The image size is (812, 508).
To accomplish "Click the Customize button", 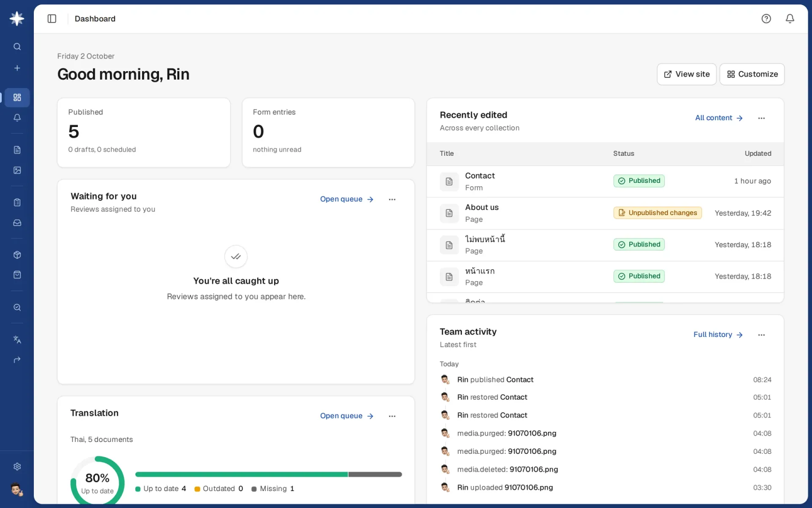I will pyautogui.click(x=752, y=74).
